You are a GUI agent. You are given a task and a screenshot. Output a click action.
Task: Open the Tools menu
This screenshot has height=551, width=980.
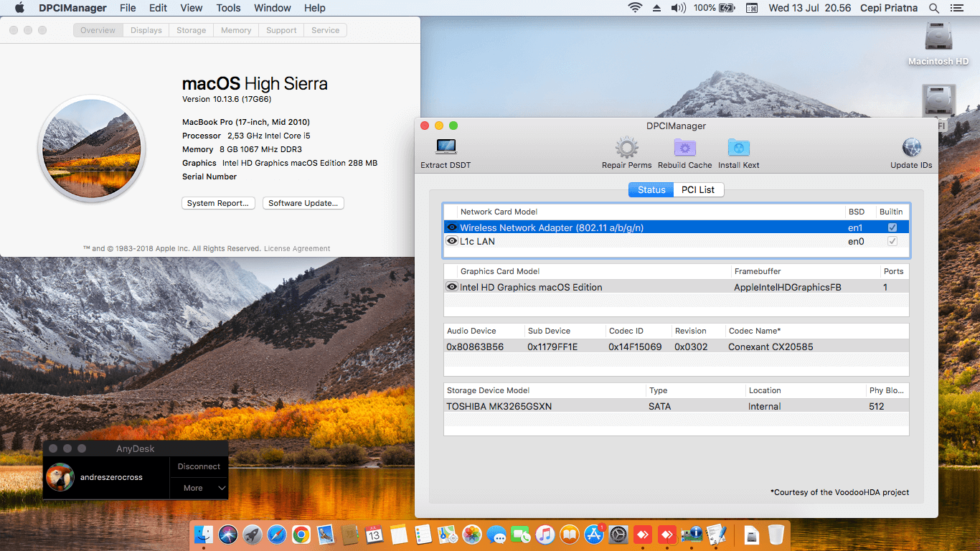click(228, 8)
